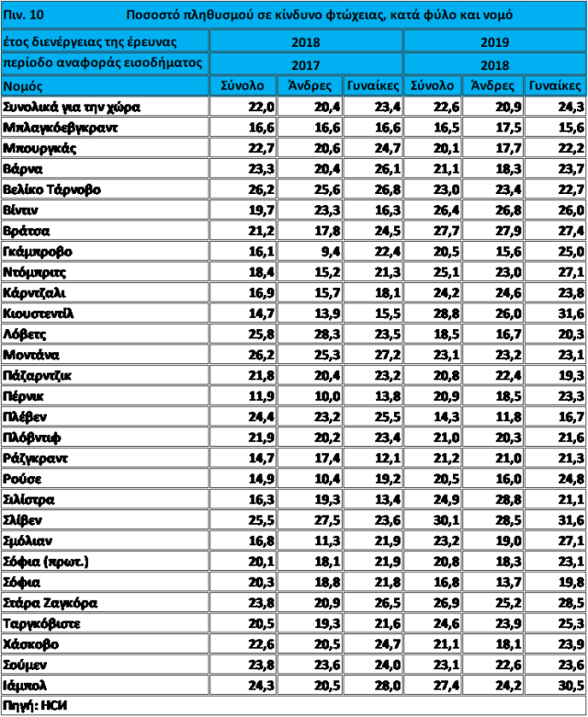Image resolution: width=588 pixels, height=717 pixels.
Task: Select the 'Πιν. 10' table number label
Action: point(28,17)
